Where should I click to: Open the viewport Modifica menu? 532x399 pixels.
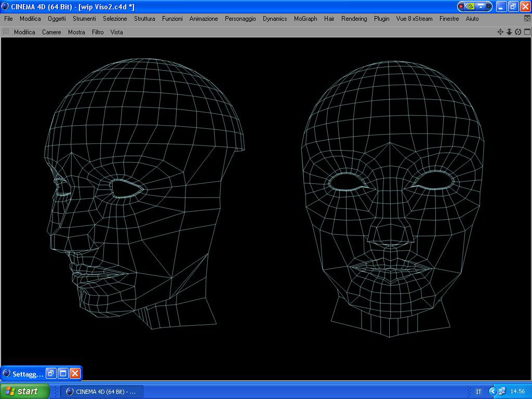(x=24, y=32)
